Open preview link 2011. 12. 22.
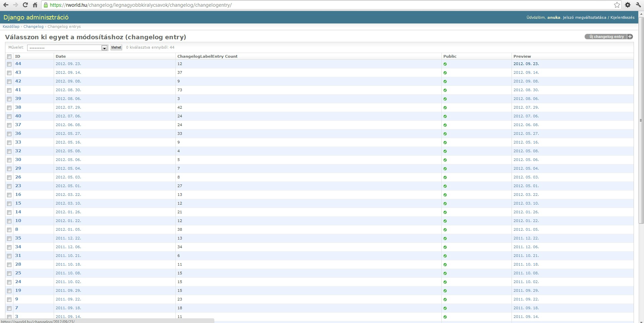 526,238
